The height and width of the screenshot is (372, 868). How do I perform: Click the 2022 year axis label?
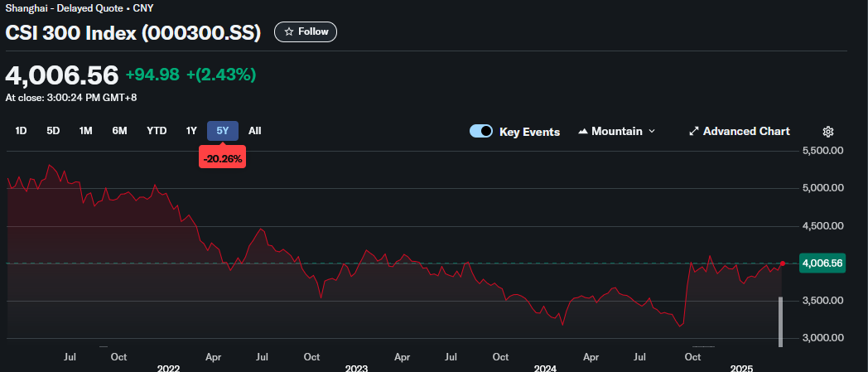pyautogui.click(x=168, y=368)
